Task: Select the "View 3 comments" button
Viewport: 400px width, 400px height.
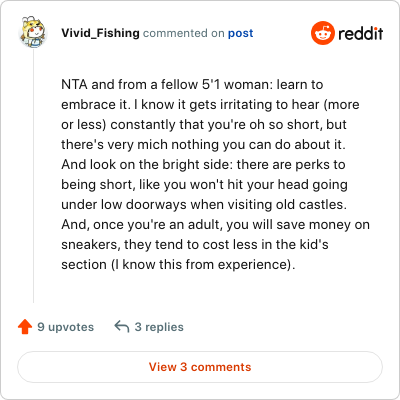Action: pyautogui.click(x=200, y=367)
